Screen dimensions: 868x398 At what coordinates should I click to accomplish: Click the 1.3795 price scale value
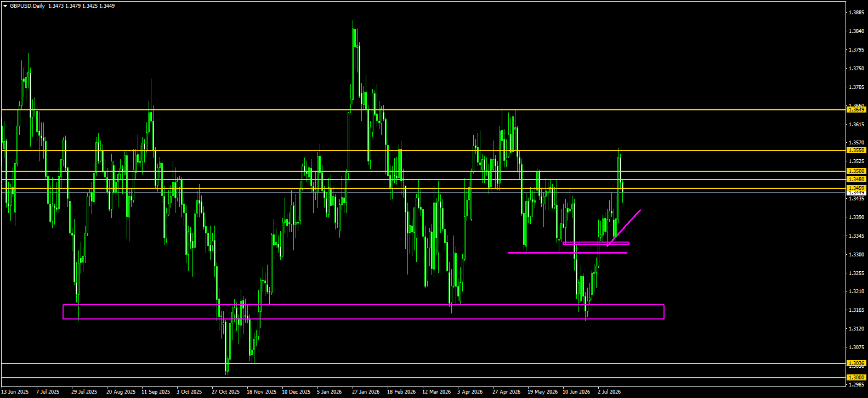856,50
